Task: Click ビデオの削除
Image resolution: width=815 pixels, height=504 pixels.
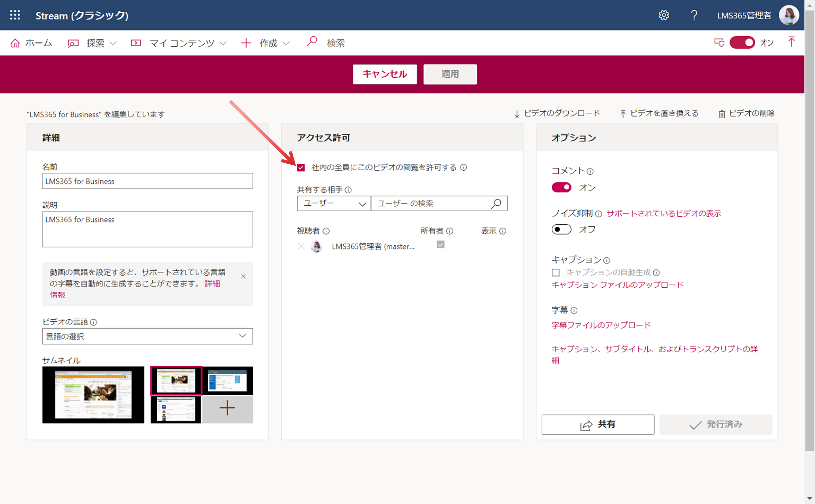Action: point(746,114)
